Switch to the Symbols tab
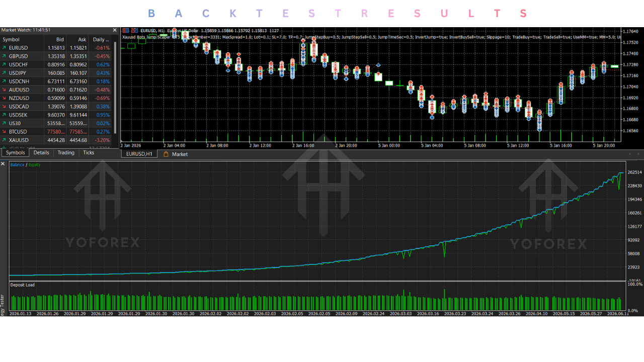Screen dimensions: 644x362 (15, 152)
